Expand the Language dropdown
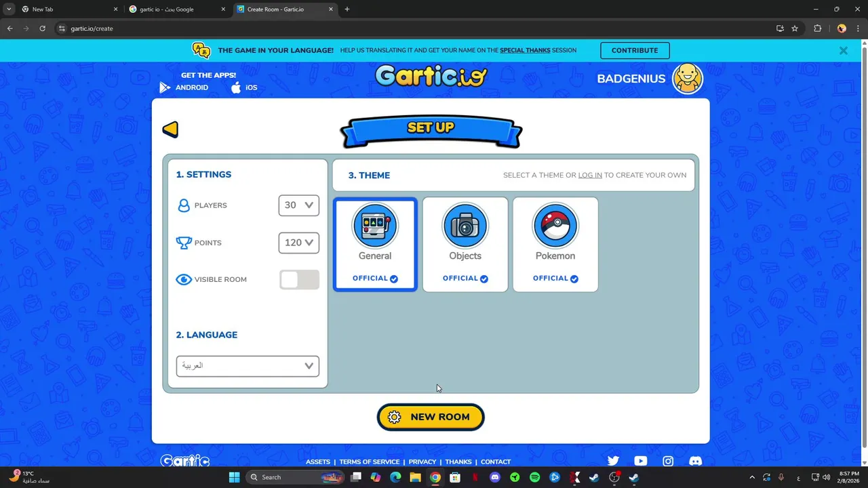The image size is (868, 488). point(248,366)
